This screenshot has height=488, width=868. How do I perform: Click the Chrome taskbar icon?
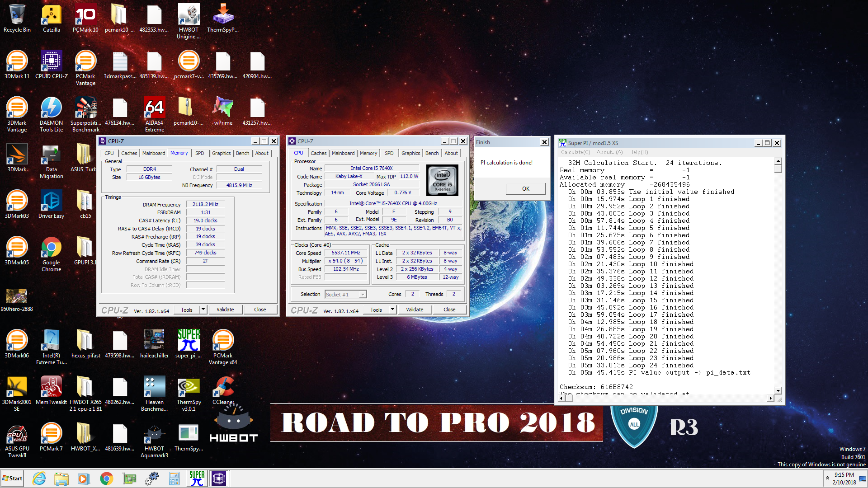(x=106, y=478)
